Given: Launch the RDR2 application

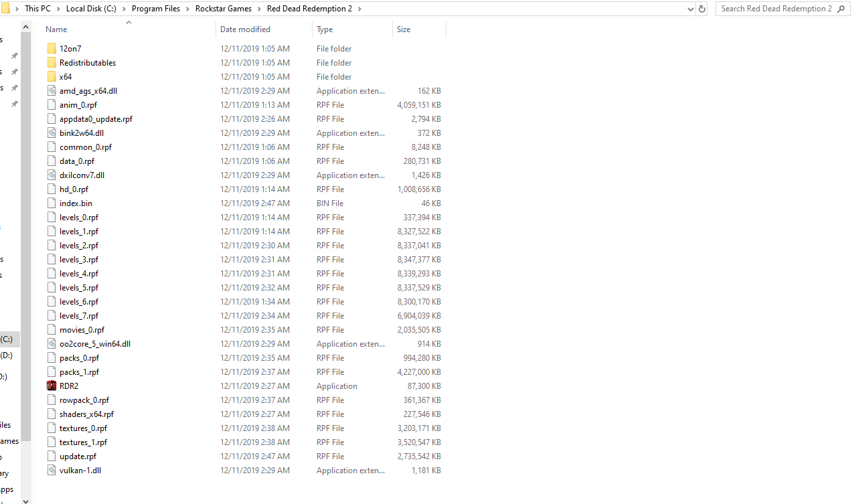Looking at the screenshot, I should [x=68, y=386].
